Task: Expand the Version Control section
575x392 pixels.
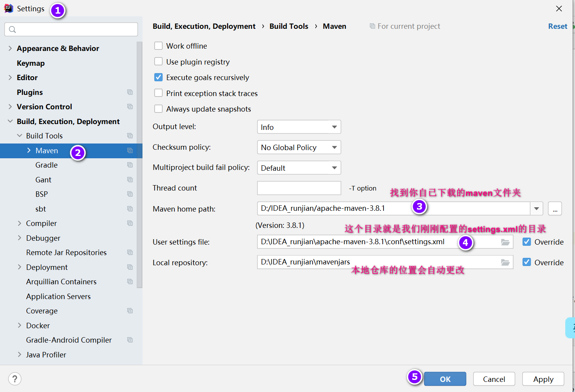Action: click(10, 107)
